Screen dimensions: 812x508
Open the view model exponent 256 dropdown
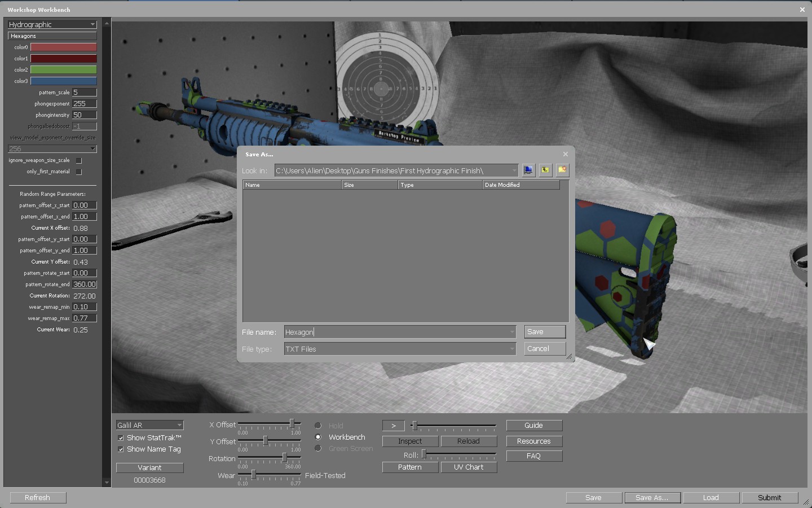[52, 149]
